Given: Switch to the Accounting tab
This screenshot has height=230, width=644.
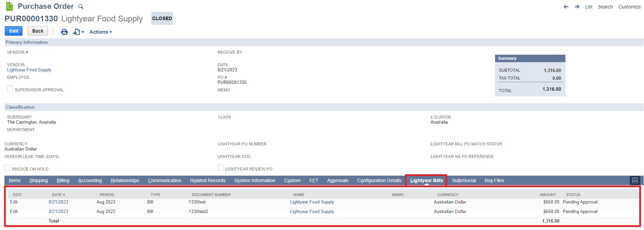Looking at the screenshot, I should point(90,180).
